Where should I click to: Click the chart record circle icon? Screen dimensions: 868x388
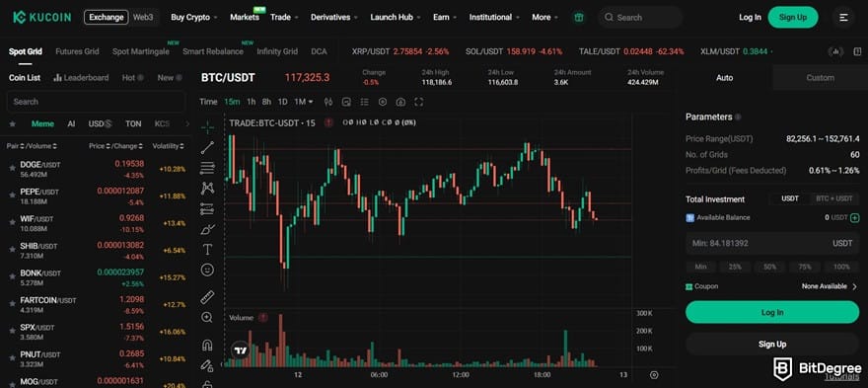383,102
